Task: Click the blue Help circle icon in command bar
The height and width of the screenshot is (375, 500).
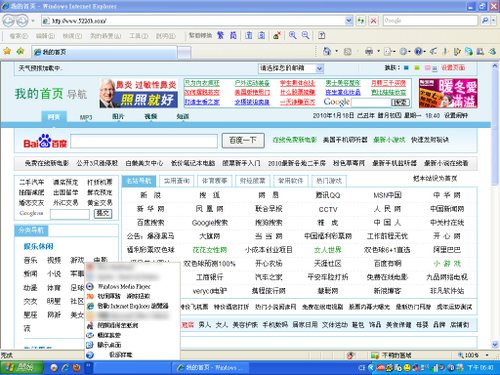Action: [x=418, y=51]
